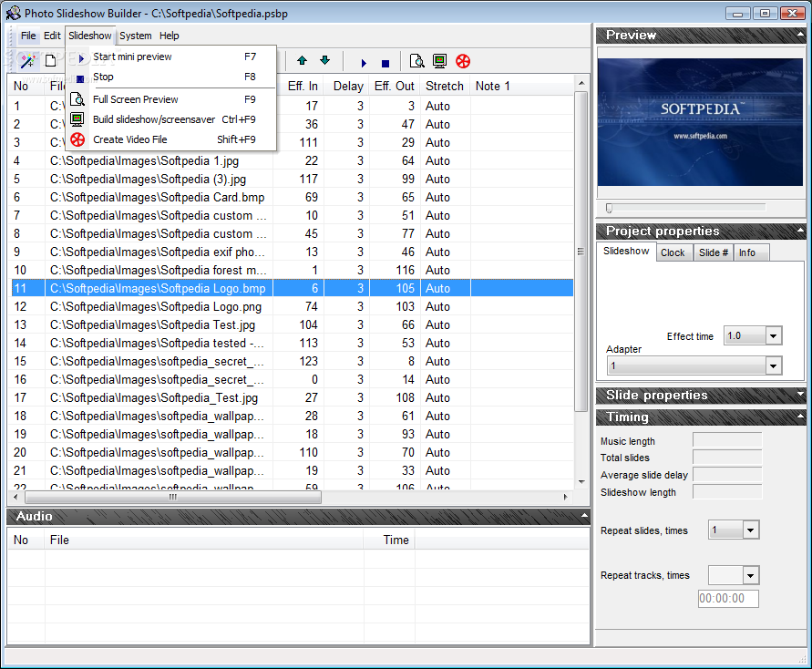Move slide up with green up arrow

click(302, 60)
